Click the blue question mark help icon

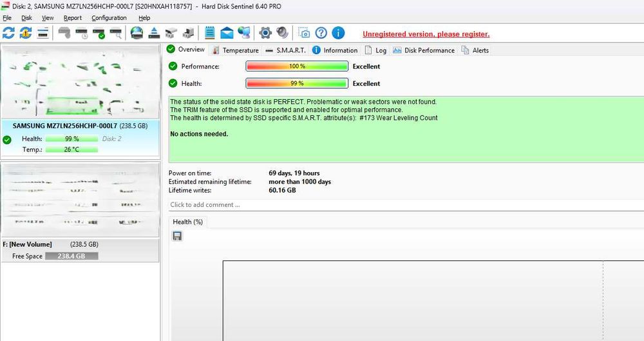pyautogui.click(x=321, y=33)
